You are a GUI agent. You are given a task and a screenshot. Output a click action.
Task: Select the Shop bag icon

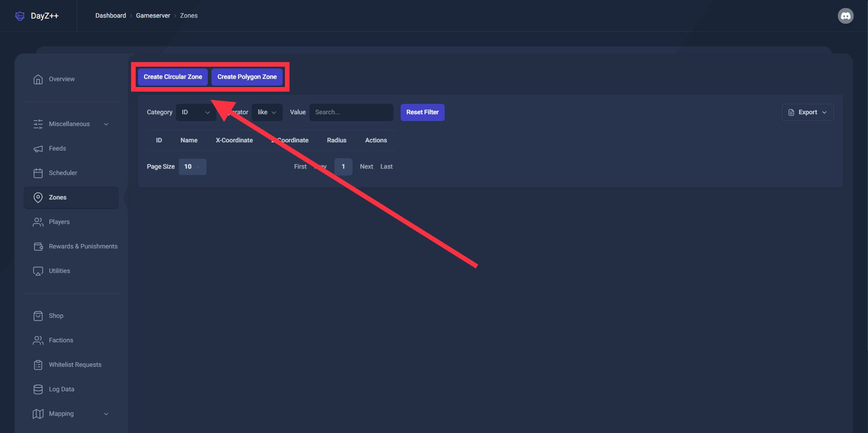tap(38, 316)
